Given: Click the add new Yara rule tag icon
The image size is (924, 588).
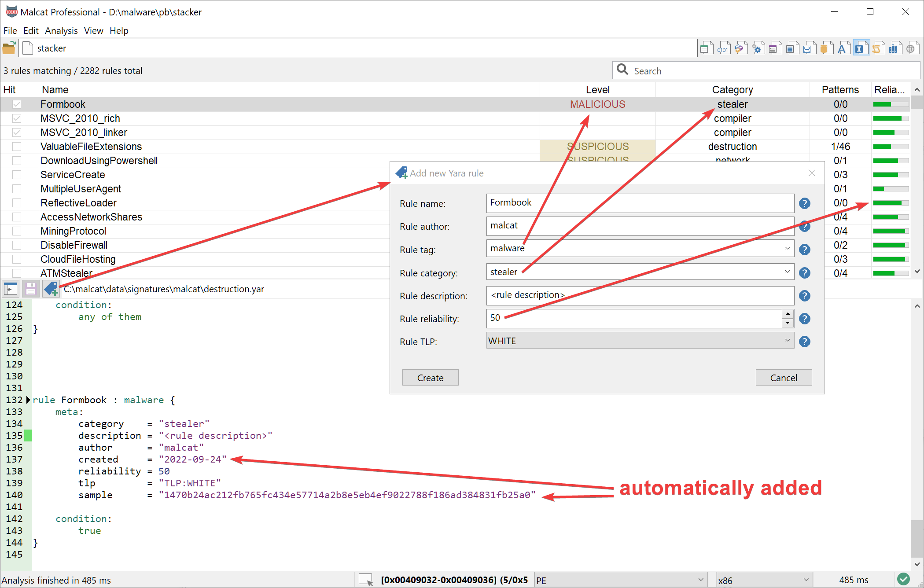Looking at the screenshot, I should click(51, 289).
